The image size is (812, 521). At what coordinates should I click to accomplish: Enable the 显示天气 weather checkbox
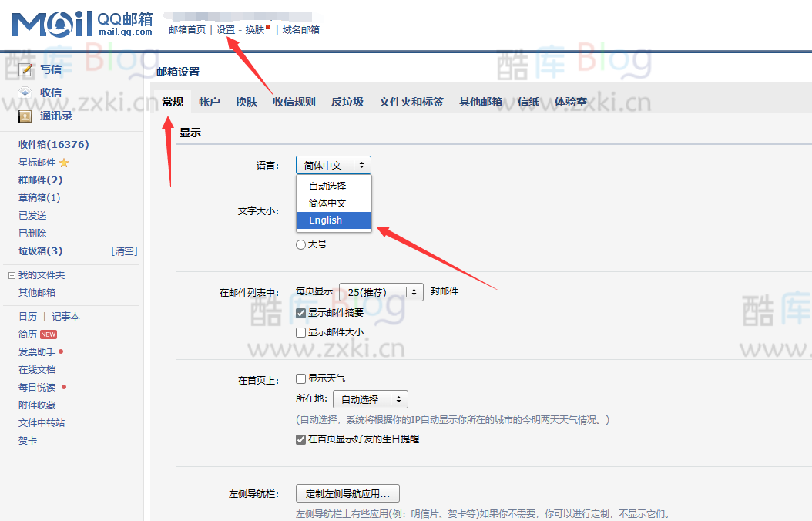coord(300,378)
